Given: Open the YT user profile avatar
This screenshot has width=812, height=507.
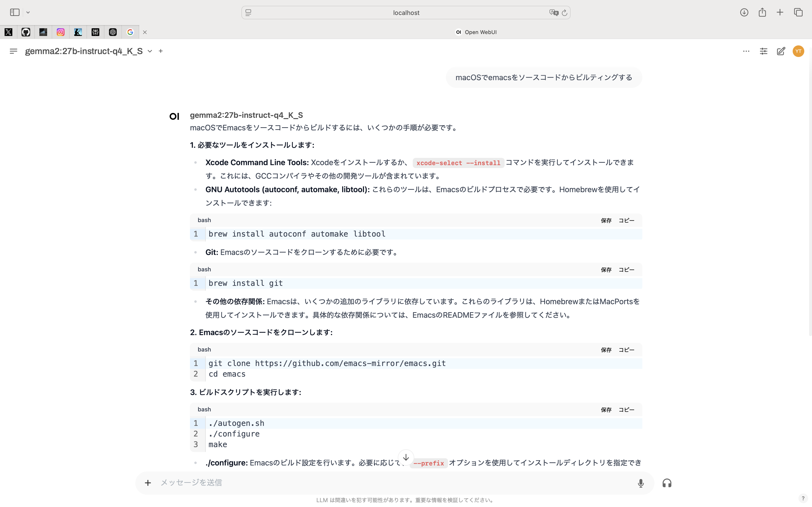Looking at the screenshot, I should [798, 51].
